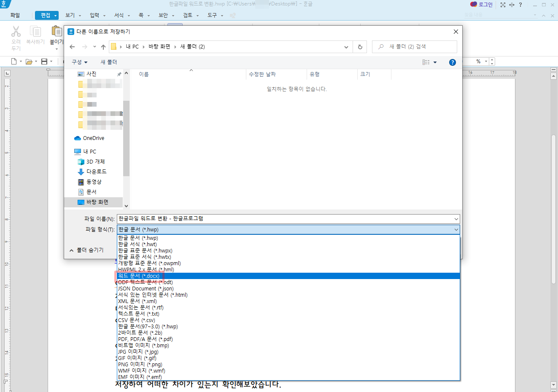Click 로그인 link
558x392 pixels.
485,5
